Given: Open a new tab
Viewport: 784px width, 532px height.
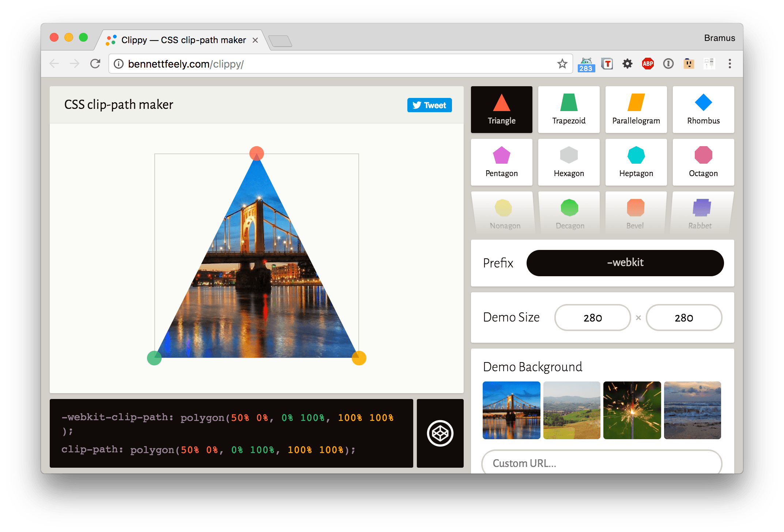Looking at the screenshot, I should (x=280, y=41).
